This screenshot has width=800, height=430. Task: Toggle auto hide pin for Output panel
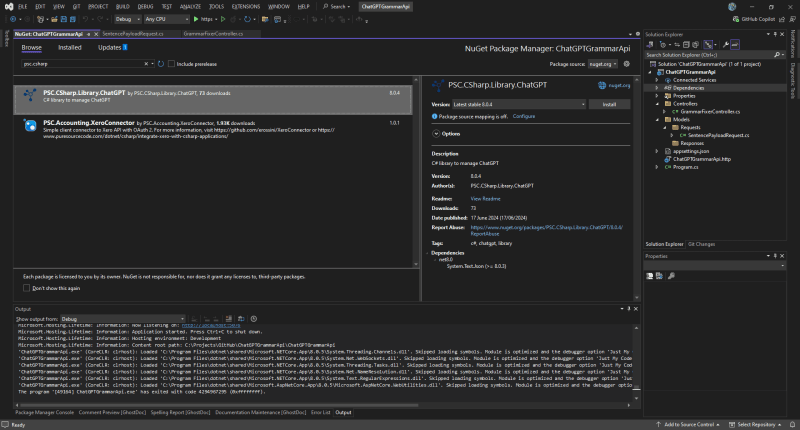point(629,309)
